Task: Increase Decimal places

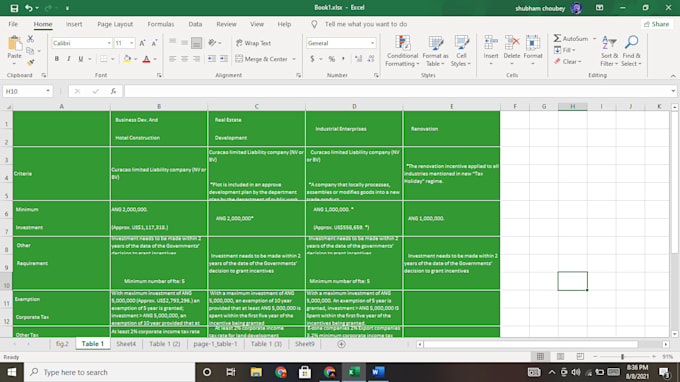Action: [x=358, y=59]
